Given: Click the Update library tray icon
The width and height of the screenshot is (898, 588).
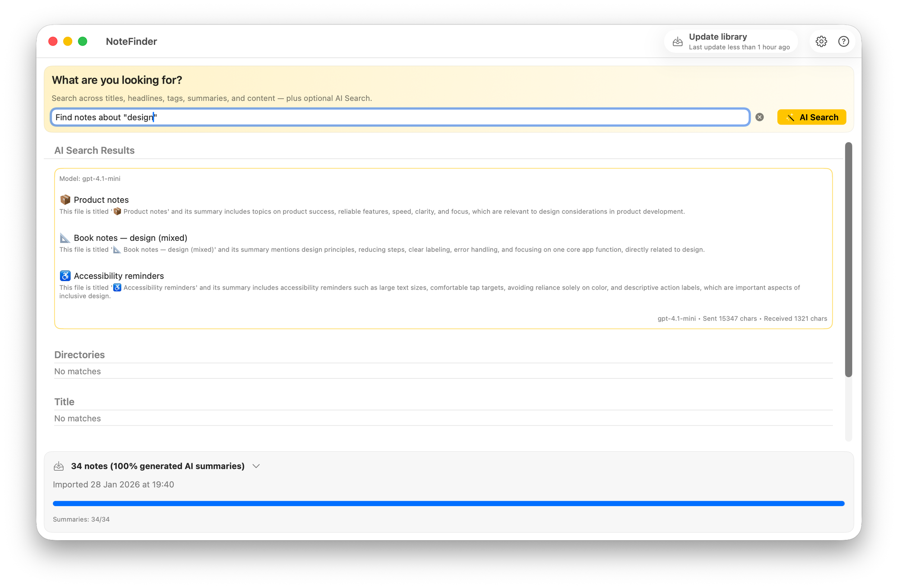Looking at the screenshot, I should (x=678, y=42).
